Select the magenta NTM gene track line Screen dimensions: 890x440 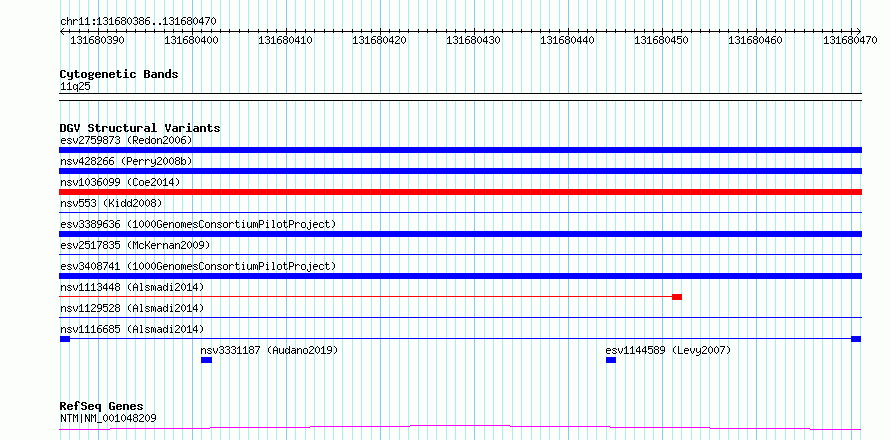[460, 427]
